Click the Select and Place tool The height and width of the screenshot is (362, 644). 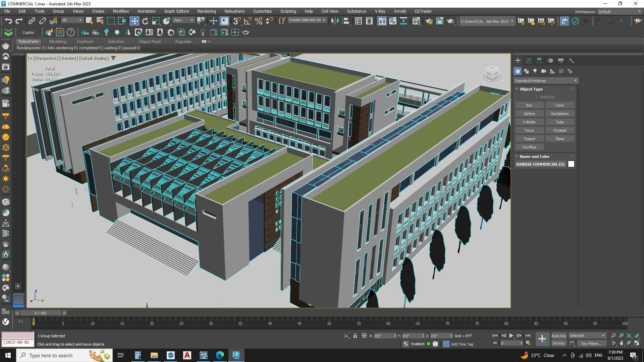tap(167, 21)
